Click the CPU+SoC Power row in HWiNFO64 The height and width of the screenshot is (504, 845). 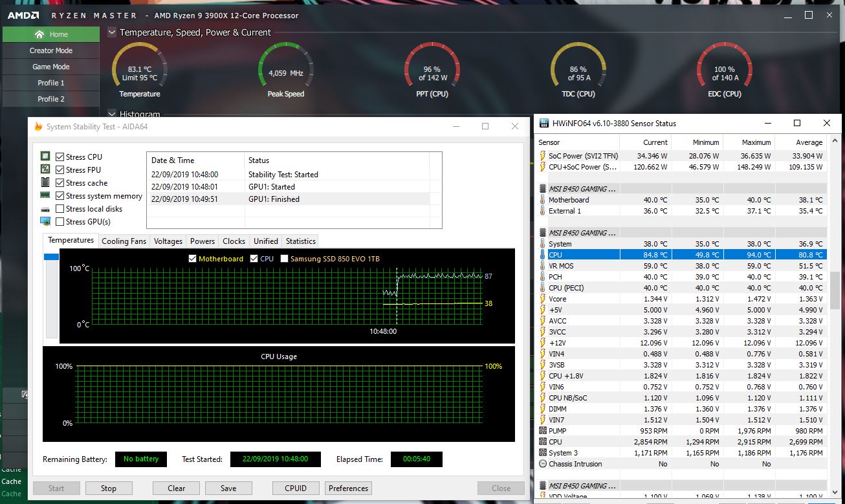[x=682, y=167]
